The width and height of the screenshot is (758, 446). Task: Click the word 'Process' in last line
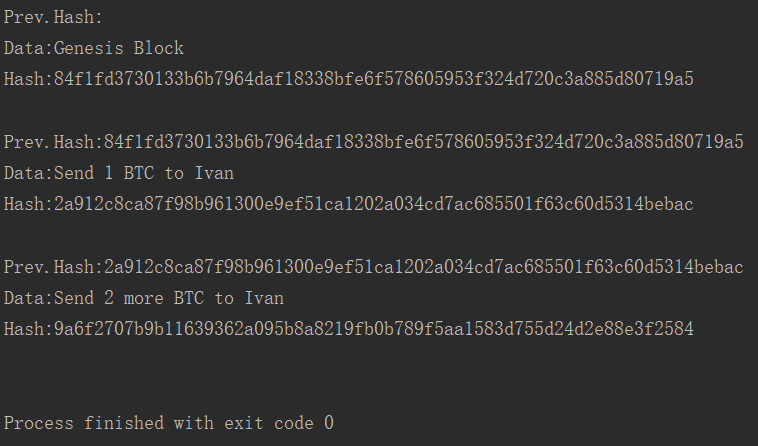pyautogui.click(x=39, y=423)
